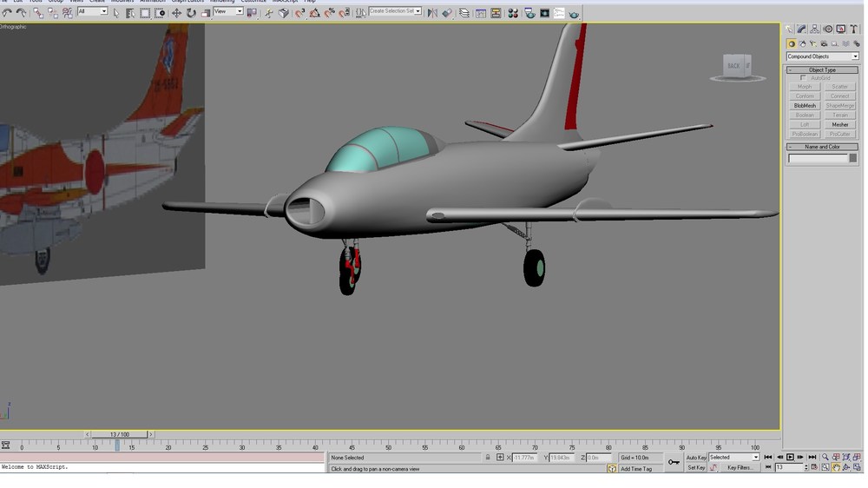Toggle selection lock padlock icon
The image size is (868, 488).
click(x=488, y=458)
